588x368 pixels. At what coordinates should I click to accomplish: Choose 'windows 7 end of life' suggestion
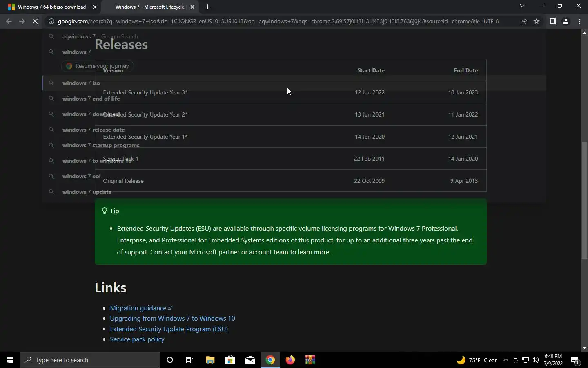click(x=294, y=99)
